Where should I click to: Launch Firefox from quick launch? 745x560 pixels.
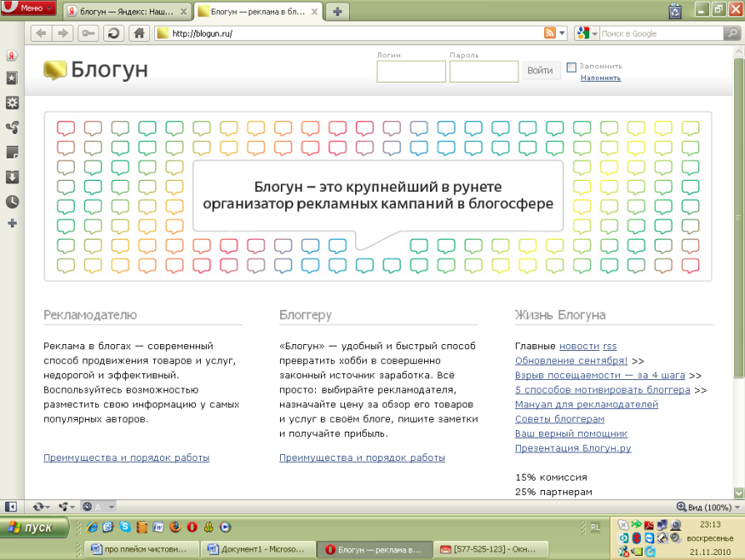175,527
